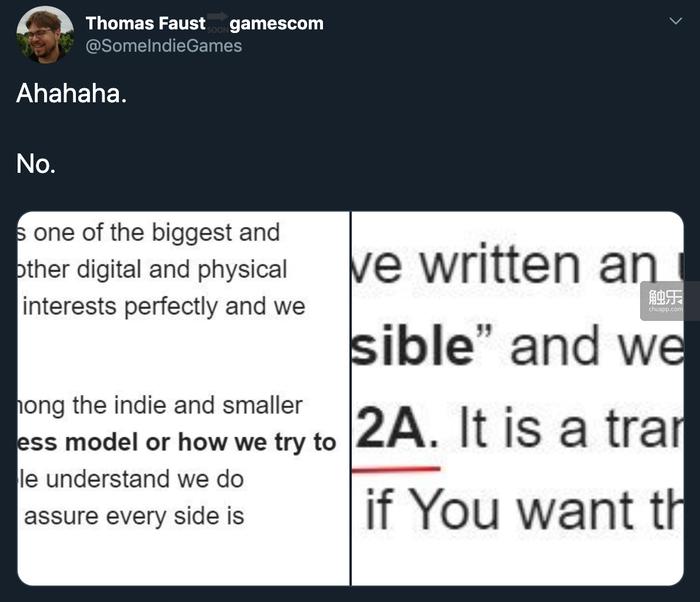
Task: Open the right attached zoomed image
Action: 518,398
